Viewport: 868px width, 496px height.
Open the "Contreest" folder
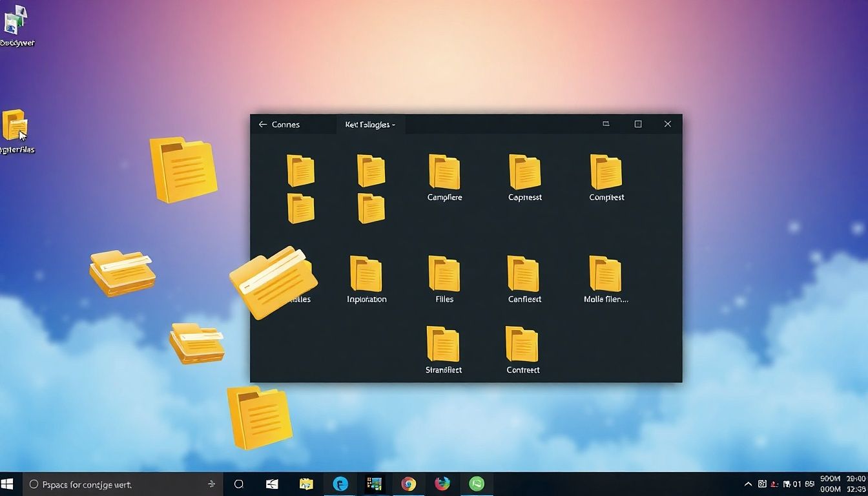pos(522,345)
